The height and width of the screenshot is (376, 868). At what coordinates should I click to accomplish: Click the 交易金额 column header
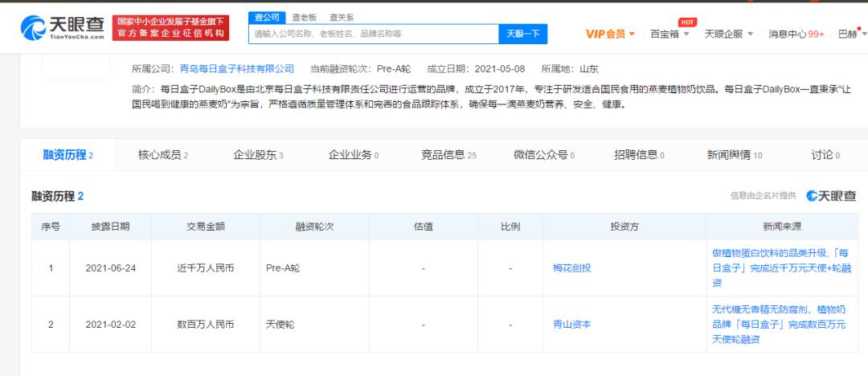pyautogui.click(x=206, y=227)
